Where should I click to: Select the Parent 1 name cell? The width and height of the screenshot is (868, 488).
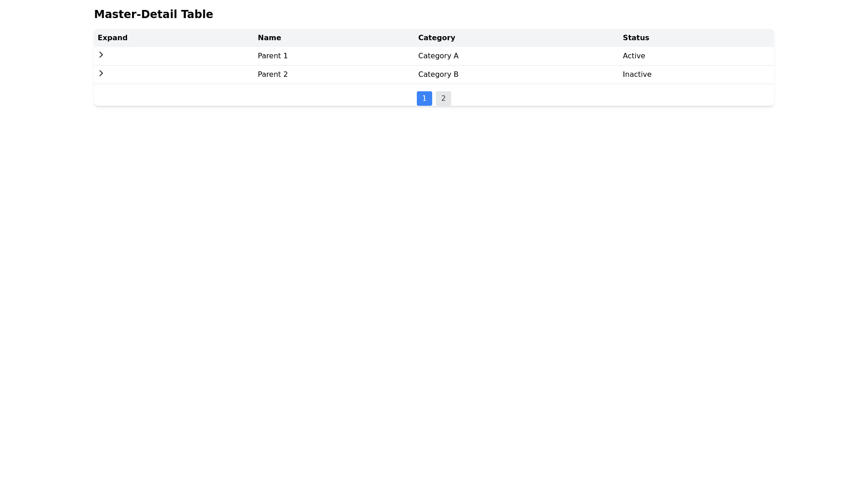[x=273, y=56]
